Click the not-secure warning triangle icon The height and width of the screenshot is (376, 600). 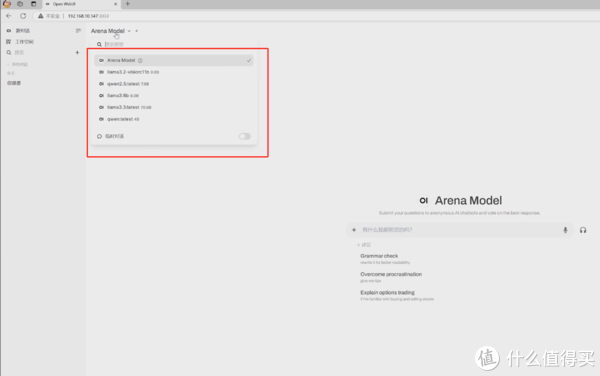click(x=41, y=16)
